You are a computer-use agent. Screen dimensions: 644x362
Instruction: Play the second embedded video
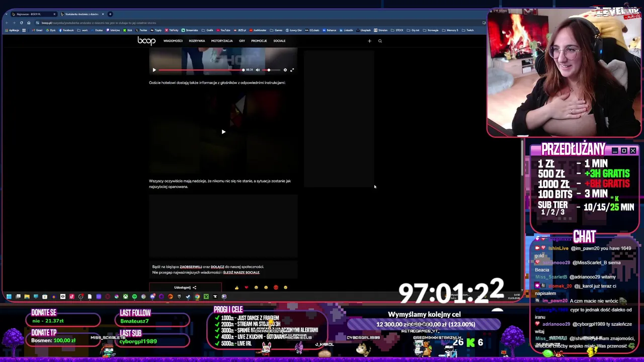tap(223, 132)
